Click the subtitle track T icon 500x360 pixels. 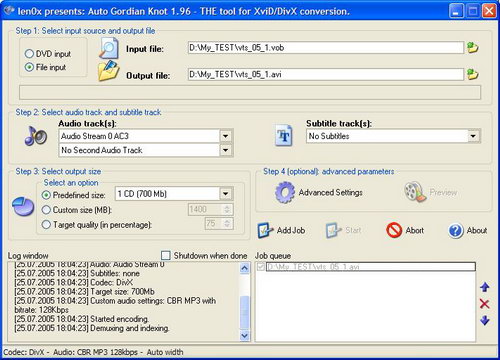click(284, 136)
